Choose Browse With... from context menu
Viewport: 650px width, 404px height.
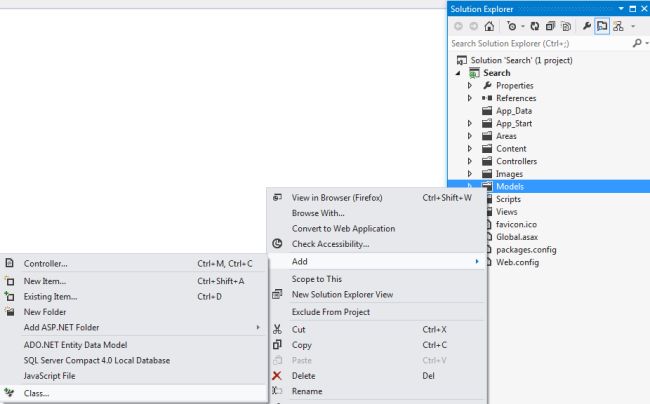click(376, 213)
